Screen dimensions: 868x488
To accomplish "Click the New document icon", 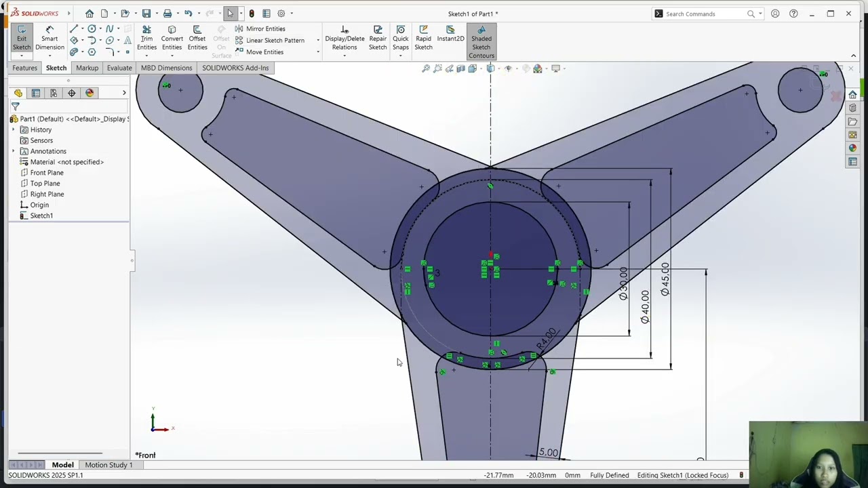I will 104,14.
